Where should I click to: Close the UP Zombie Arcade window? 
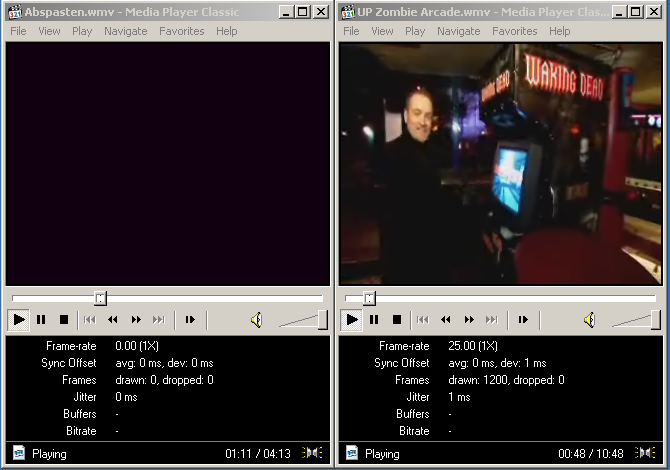tap(654, 12)
